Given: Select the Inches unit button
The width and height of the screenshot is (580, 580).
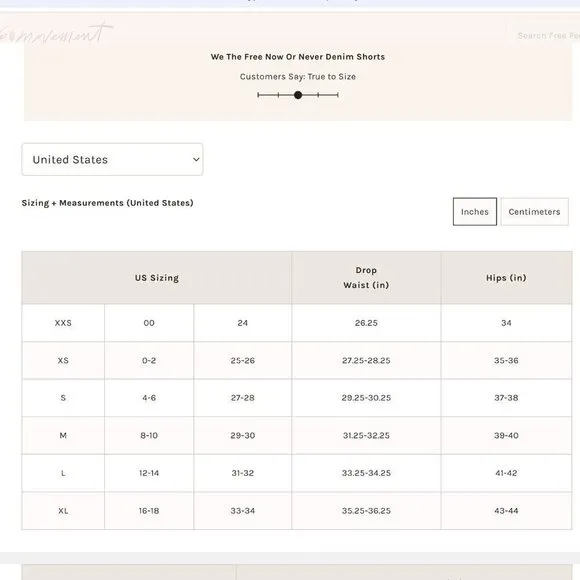Looking at the screenshot, I should pyautogui.click(x=475, y=212).
